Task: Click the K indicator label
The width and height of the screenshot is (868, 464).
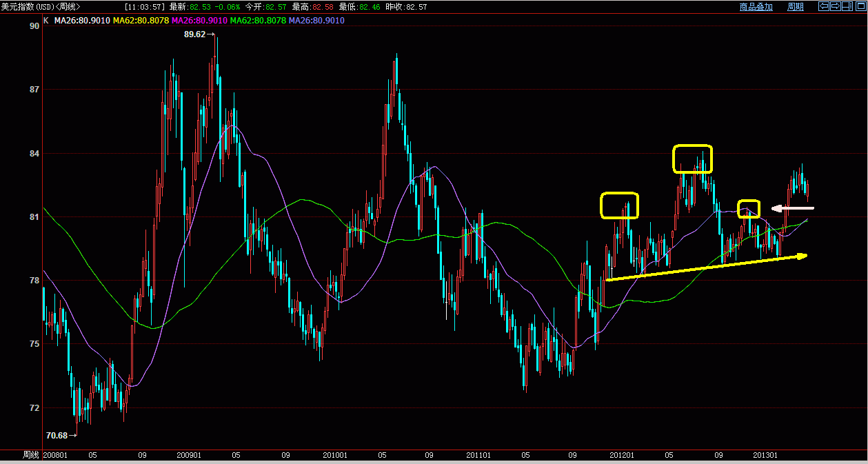Action: point(46,21)
